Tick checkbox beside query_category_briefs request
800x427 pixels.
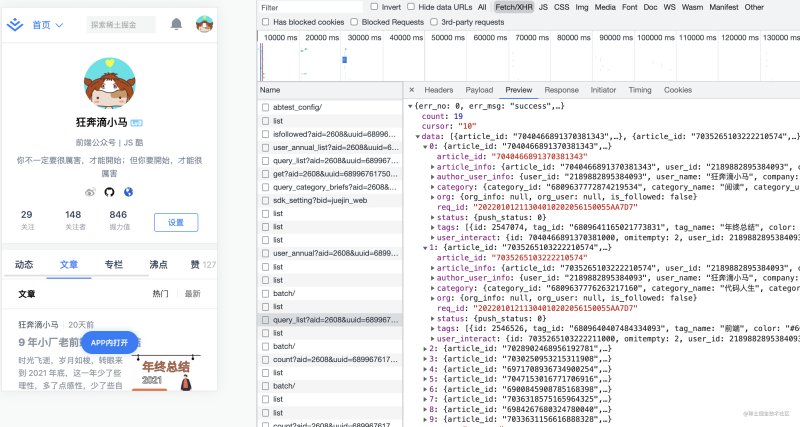(265, 187)
